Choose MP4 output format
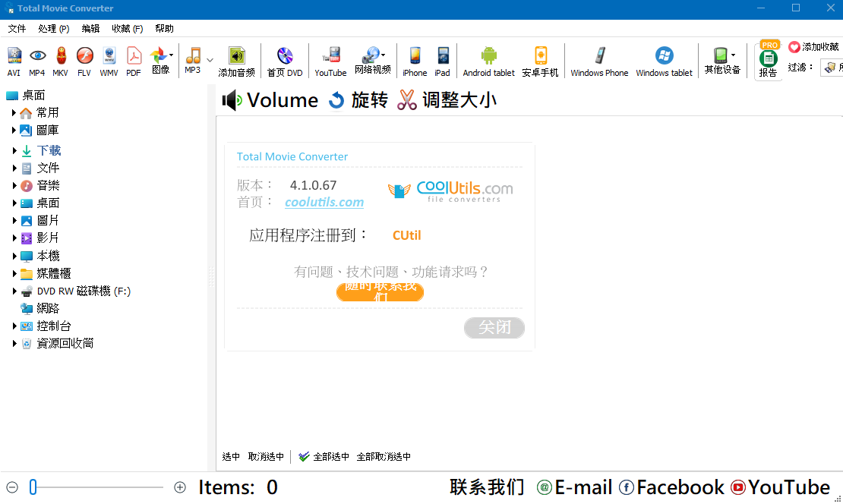Image resolution: width=843 pixels, height=504 pixels. tap(37, 61)
